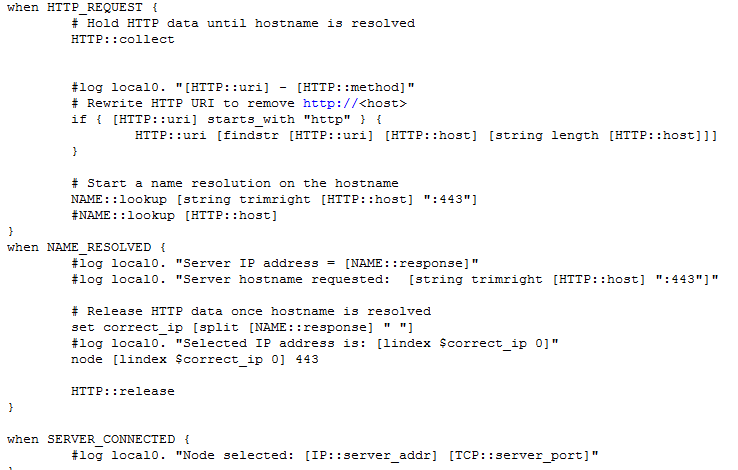Click the commented-out #NAME::lookup line

tap(174, 216)
